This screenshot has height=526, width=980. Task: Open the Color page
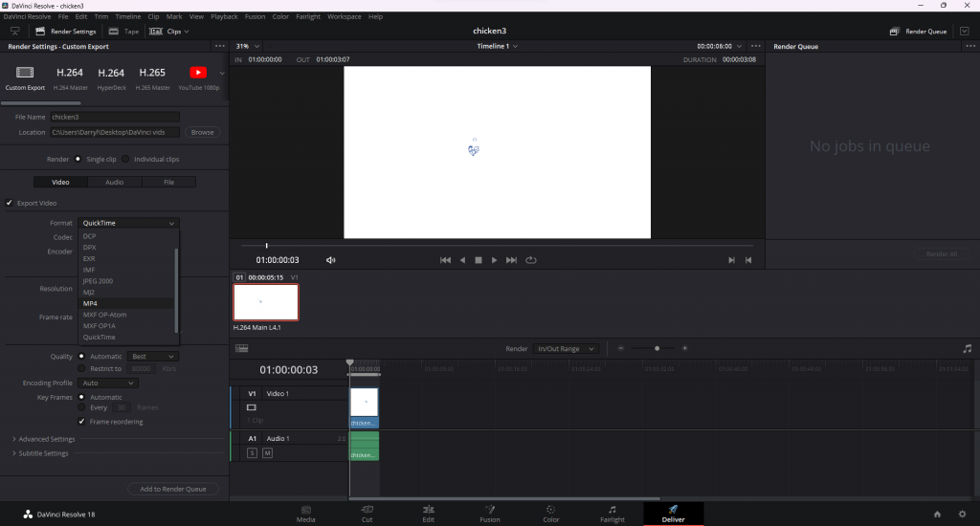(550, 514)
